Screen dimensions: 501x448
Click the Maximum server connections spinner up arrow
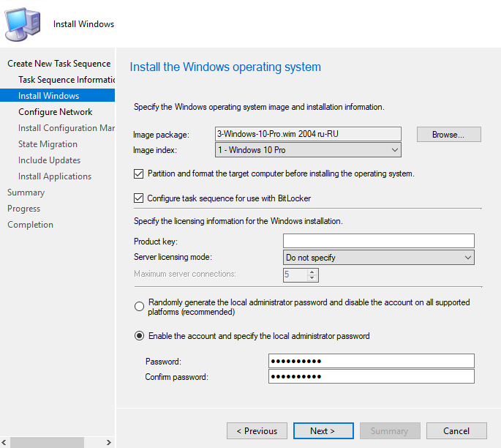[x=312, y=272]
